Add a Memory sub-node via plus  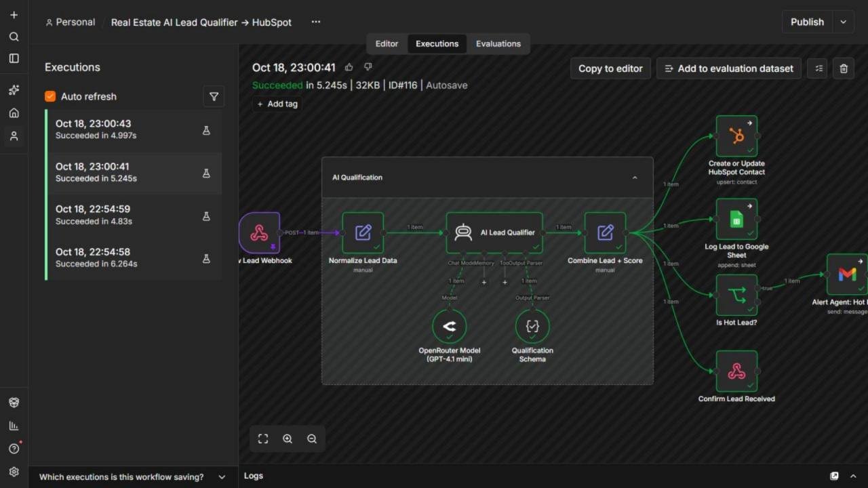tap(484, 282)
